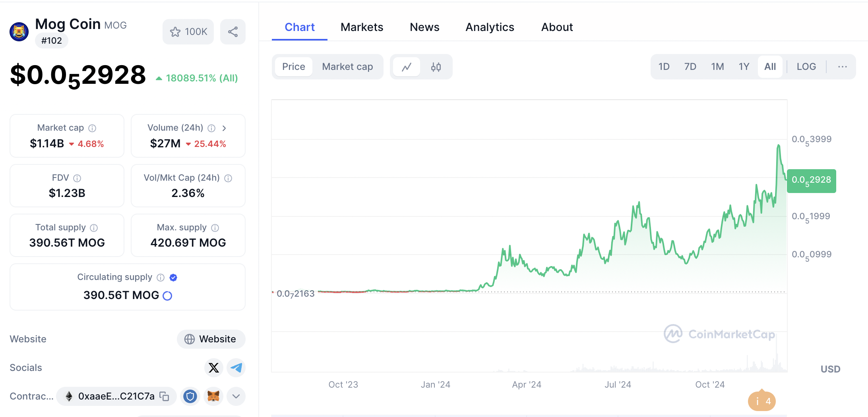Open the X (Twitter) social link
The width and height of the screenshot is (868, 417).
tap(214, 368)
